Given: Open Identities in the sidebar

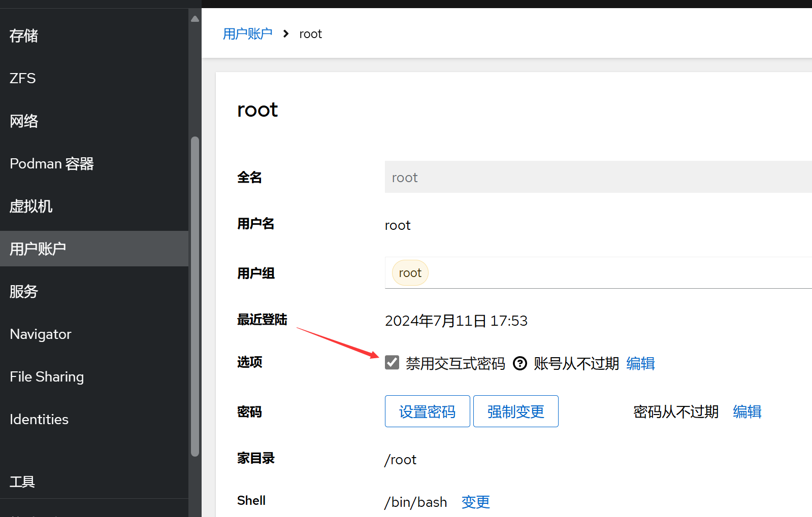Looking at the screenshot, I should click(x=39, y=420).
